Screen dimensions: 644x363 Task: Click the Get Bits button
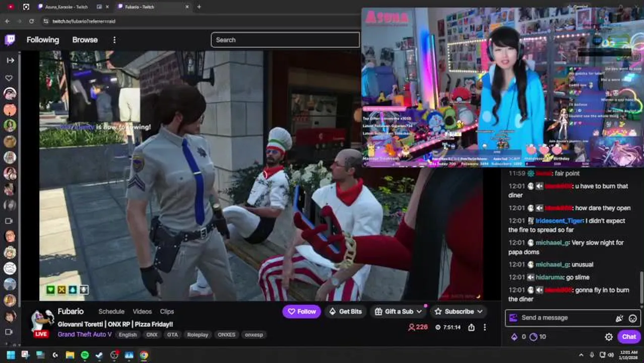346,312
